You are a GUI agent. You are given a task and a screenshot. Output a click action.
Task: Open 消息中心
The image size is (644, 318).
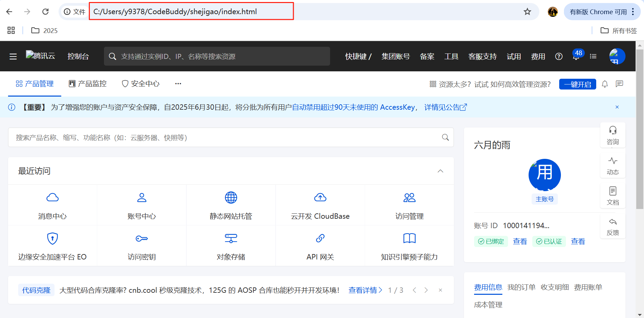52,205
